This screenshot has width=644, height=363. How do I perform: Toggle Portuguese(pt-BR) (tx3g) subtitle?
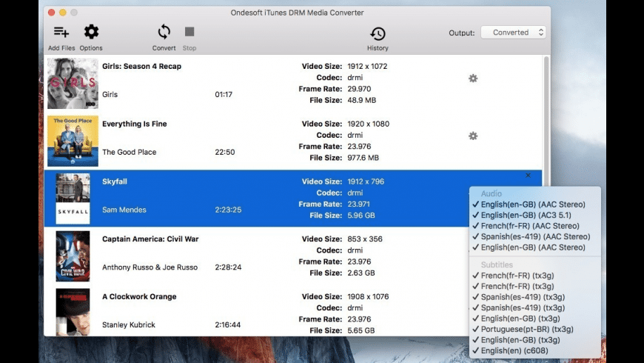pyautogui.click(x=534, y=329)
